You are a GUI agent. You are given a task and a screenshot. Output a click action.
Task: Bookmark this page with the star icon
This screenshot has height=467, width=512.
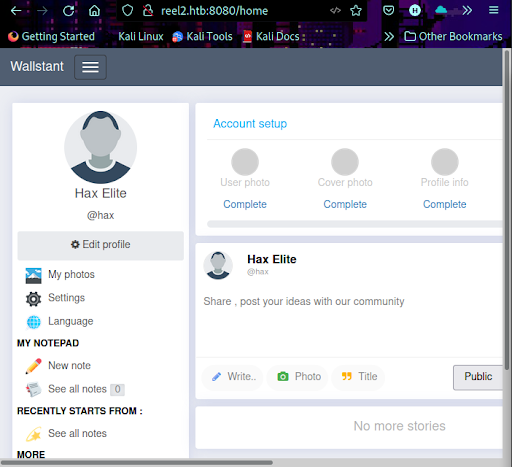coord(356,11)
